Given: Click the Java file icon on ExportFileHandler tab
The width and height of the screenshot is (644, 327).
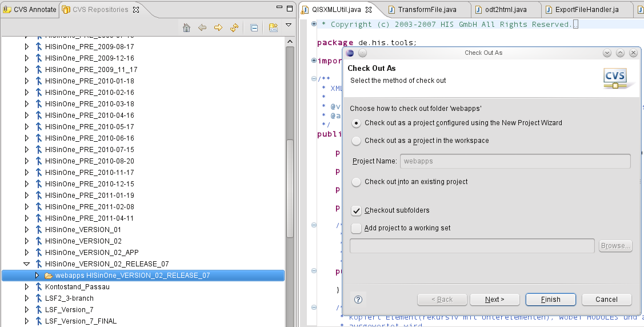Looking at the screenshot, I should point(549,10).
